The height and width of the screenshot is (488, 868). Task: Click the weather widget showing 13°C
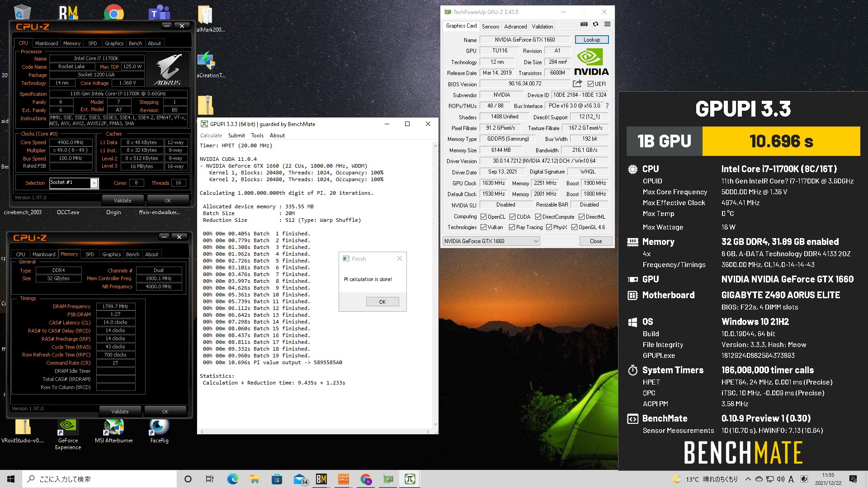705,479
